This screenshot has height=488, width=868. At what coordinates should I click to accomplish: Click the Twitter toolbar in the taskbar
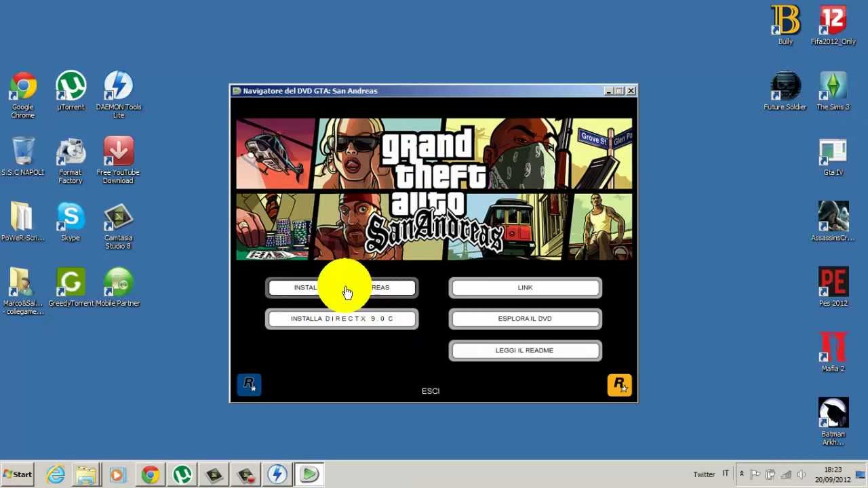(704, 474)
